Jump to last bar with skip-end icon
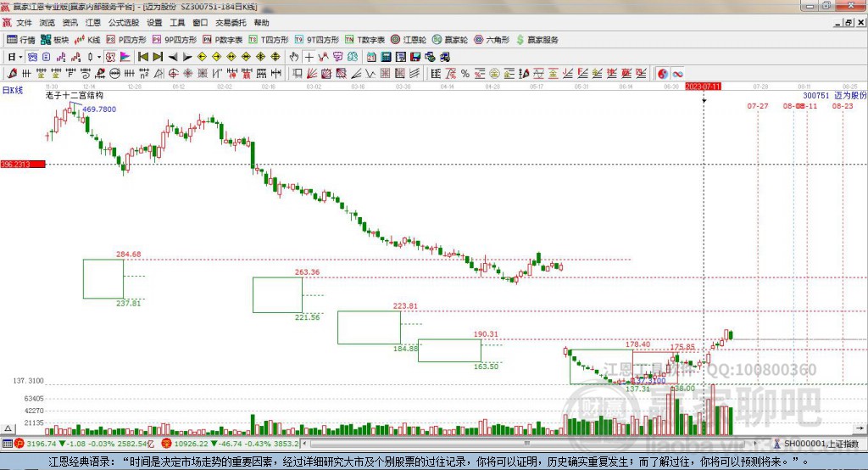Viewport: 868px width, 470px height. click(158, 57)
